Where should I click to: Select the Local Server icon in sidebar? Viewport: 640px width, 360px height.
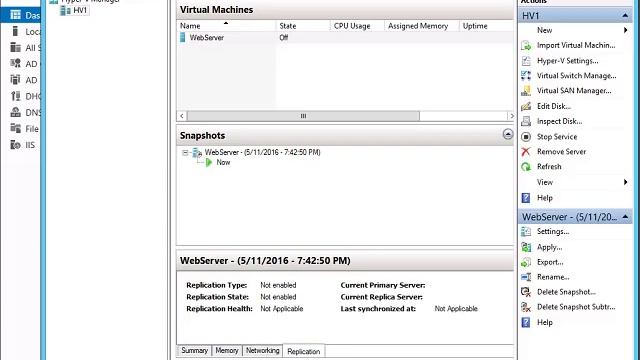pyautogui.click(x=16, y=31)
